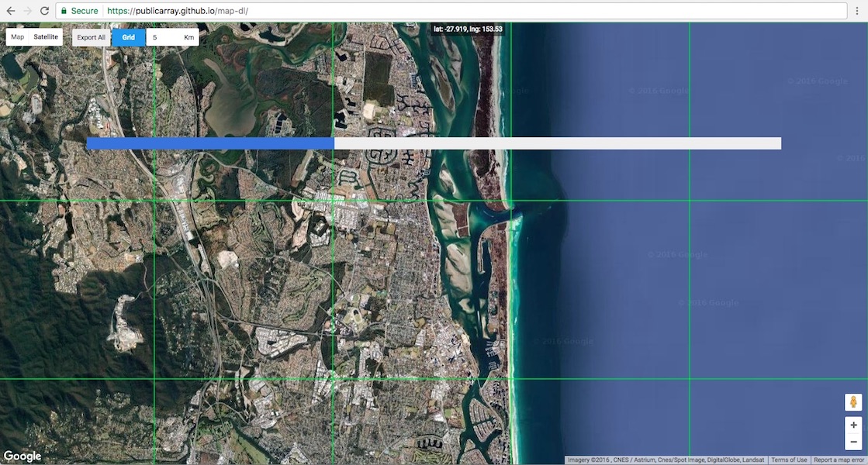
Task: Zoom in using the plus button
Action: tap(852, 425)
